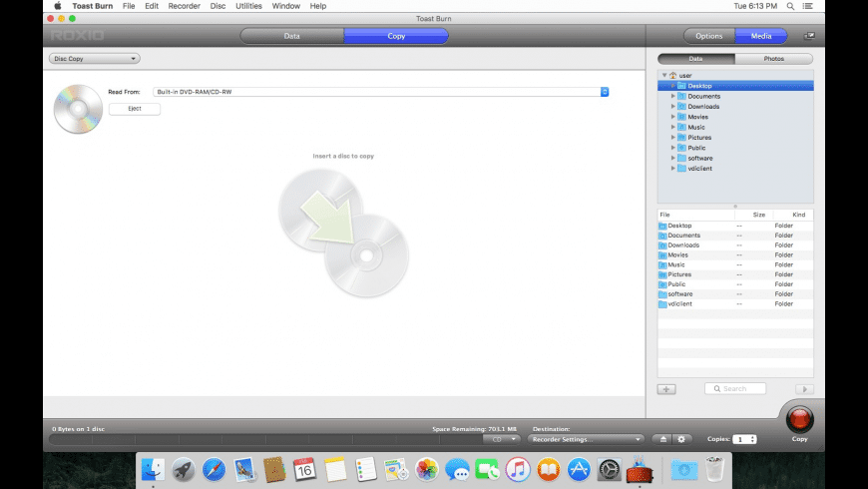
Task: Open Safari from the Dock
Action: click(x=214, y=470)
